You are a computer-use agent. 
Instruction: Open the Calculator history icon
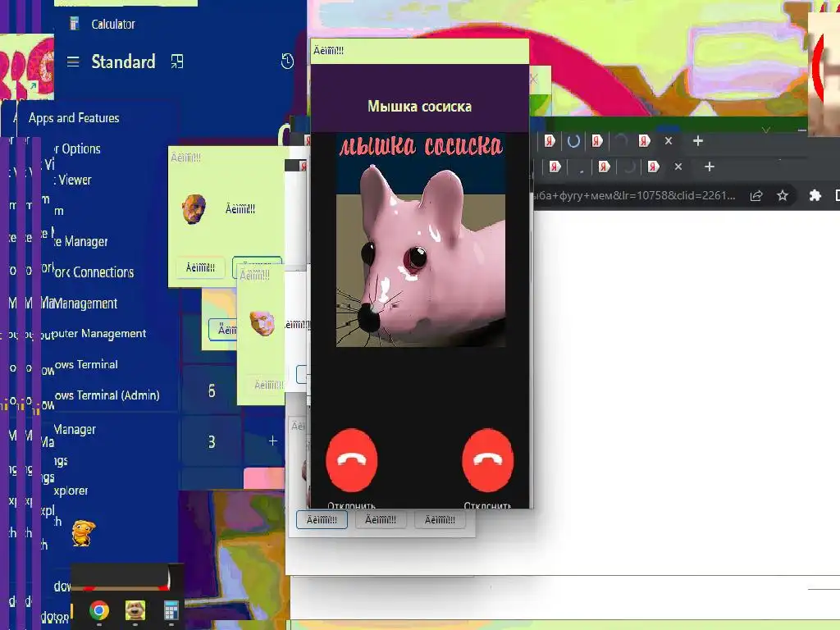coord(287,62)
